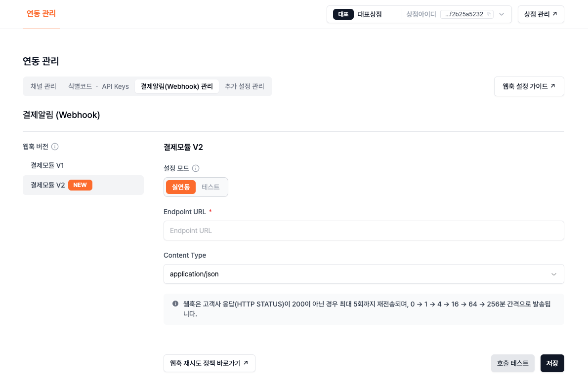The width and height of the screenshot is (588, 384).
Task: Click the info icon in webhook retry notice
Action: (x=175, y=304)
